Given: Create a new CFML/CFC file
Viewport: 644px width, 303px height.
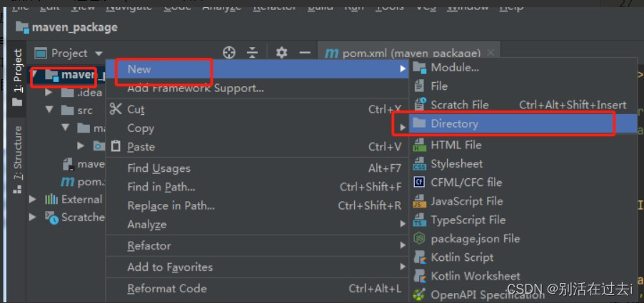Looking at the screenshot, I should tap(523, 182).
